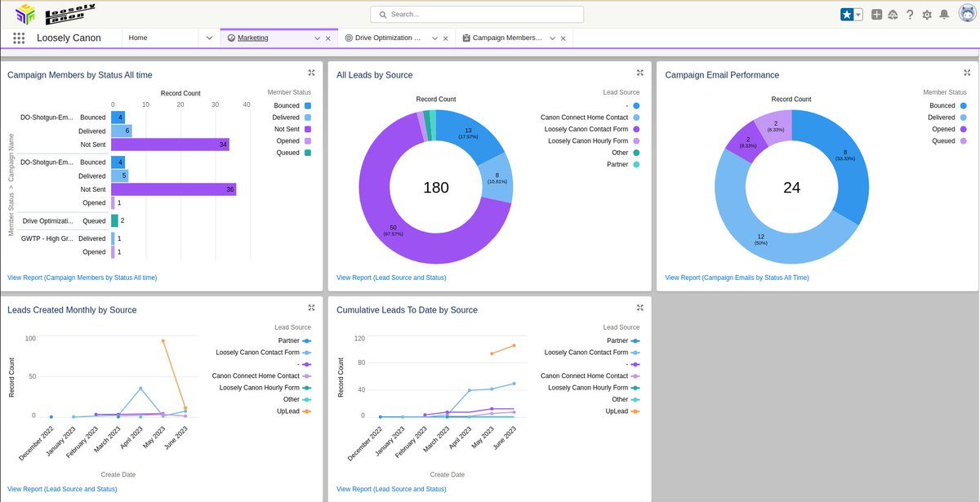Click Campaign Members by Status All time title
The width and height of the screenshot is (980, 502).
point(79,75)
